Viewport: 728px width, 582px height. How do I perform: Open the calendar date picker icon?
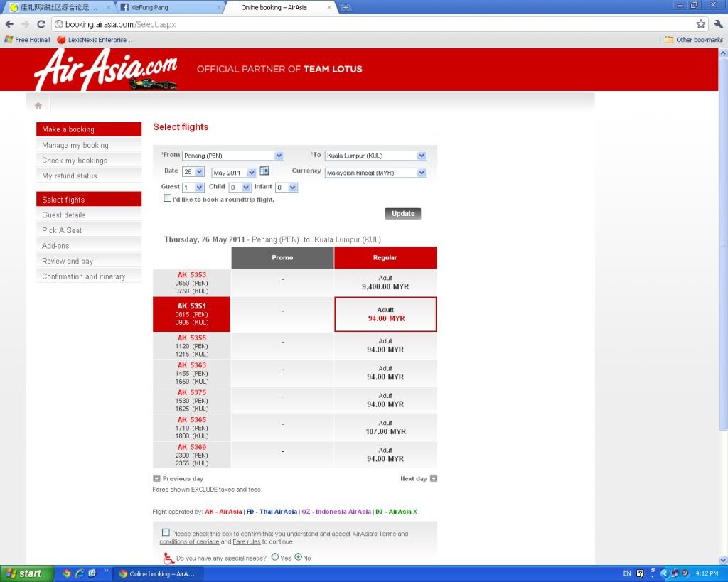[264, 171]
